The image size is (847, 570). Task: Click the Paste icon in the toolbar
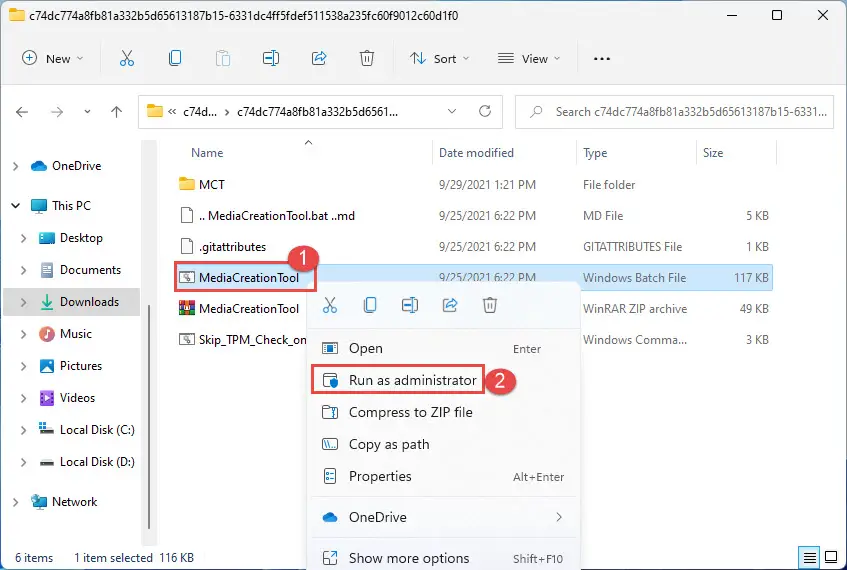tap(223, 58)
